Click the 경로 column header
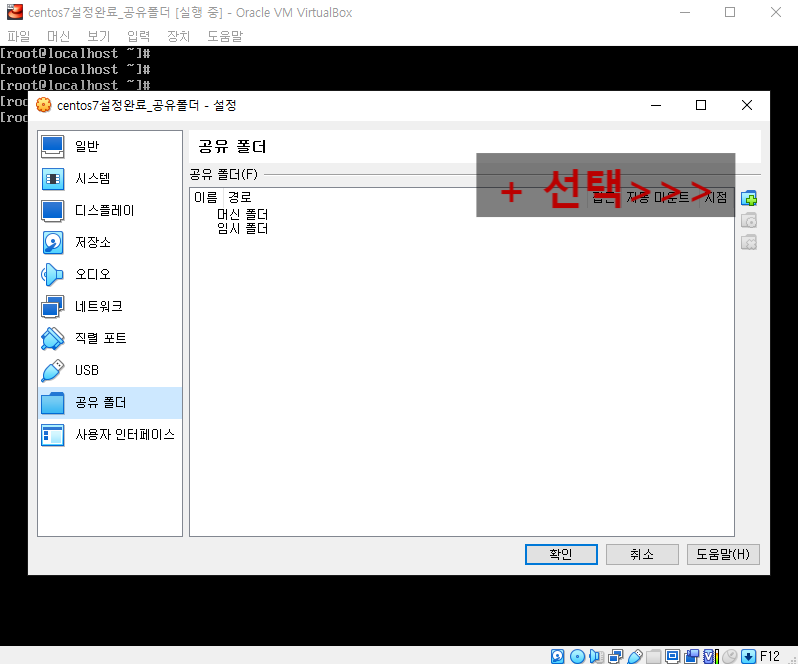 click(x=240, y=197)
